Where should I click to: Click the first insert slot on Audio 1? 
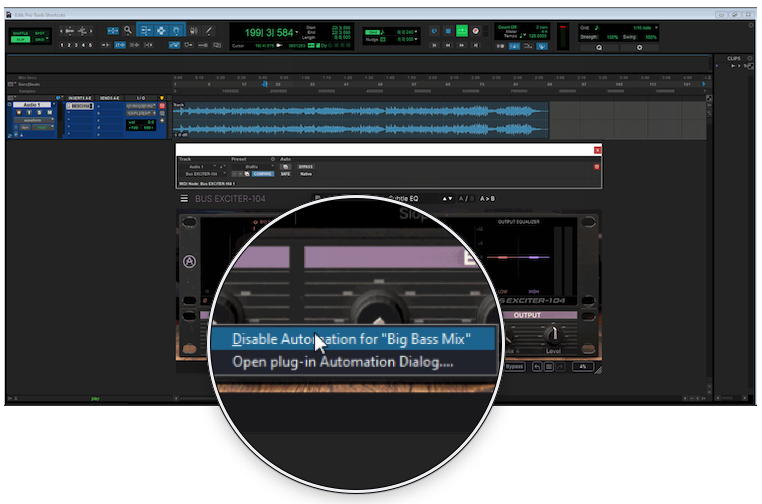pyautogui.click(x=80, y=106)
